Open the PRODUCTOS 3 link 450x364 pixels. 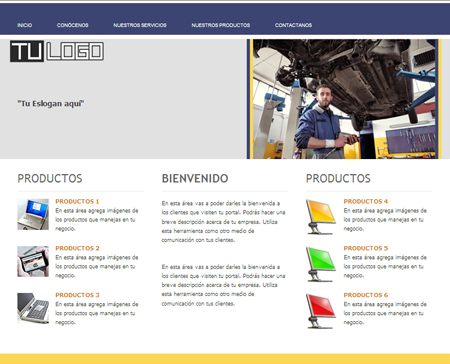77,295
